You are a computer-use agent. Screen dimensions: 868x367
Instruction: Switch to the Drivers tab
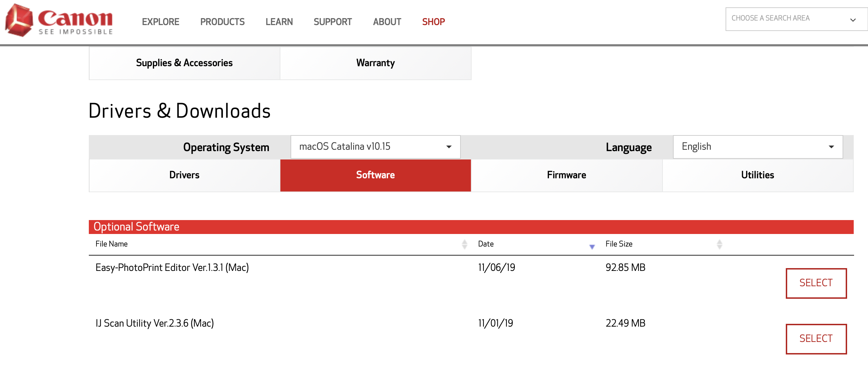click(184, 175)
